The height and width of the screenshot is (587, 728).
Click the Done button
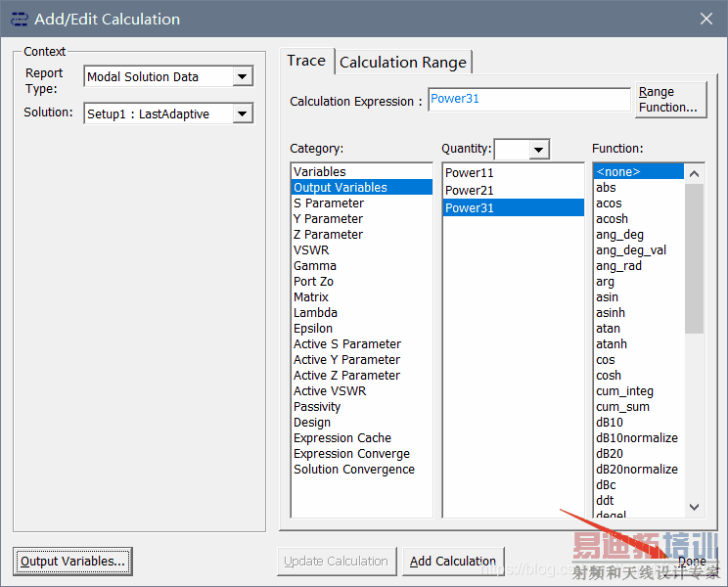tap(692, 562)
